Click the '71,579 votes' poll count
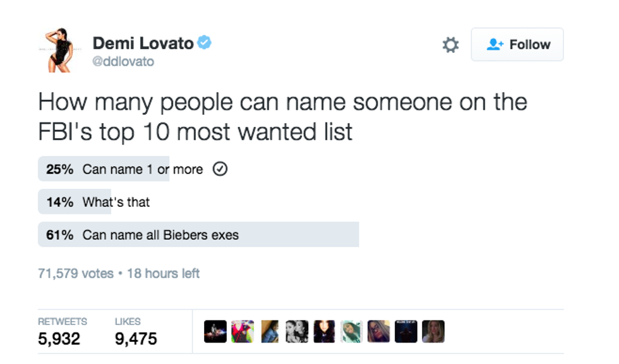The width and height of the screenshot is (619, 364). coord(76,273)
